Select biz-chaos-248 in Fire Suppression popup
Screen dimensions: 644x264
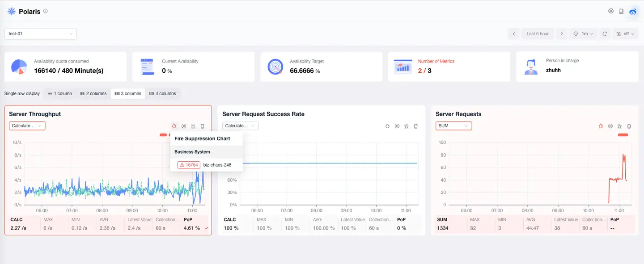[x=217, y=165]
